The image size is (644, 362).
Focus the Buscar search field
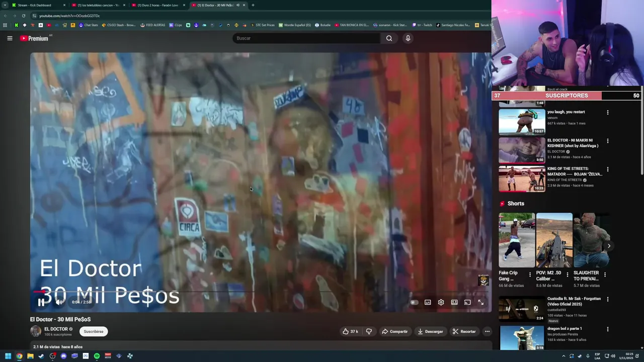(x=306, y=38)
